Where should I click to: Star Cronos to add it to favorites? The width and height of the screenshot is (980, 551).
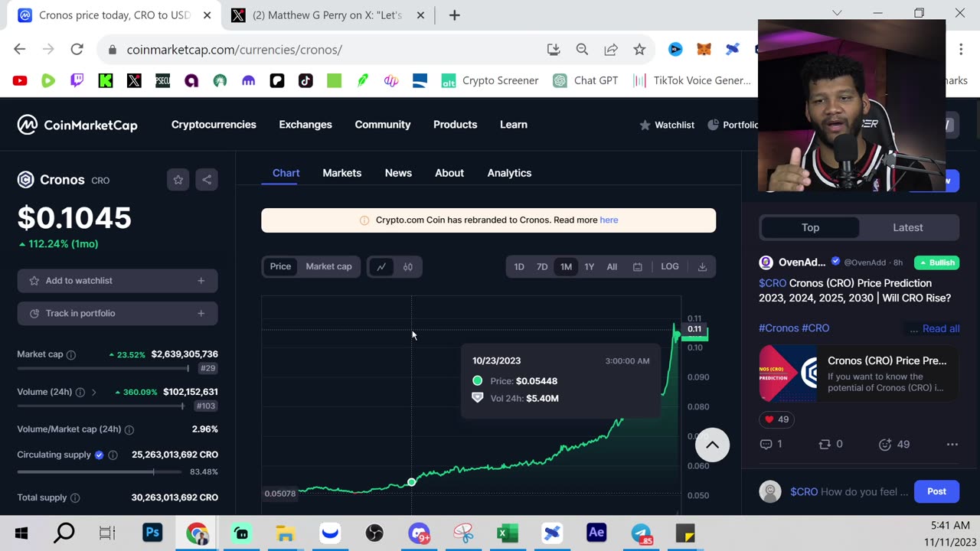pos(178,180)
